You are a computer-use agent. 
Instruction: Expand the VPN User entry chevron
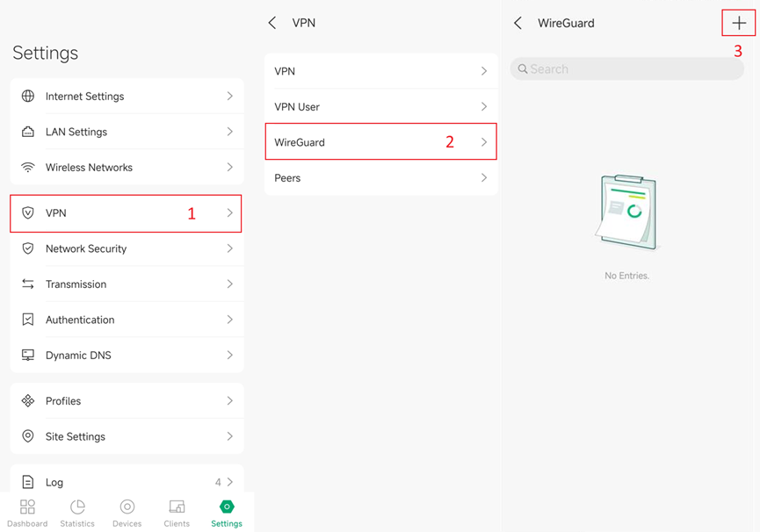point(483,106)
